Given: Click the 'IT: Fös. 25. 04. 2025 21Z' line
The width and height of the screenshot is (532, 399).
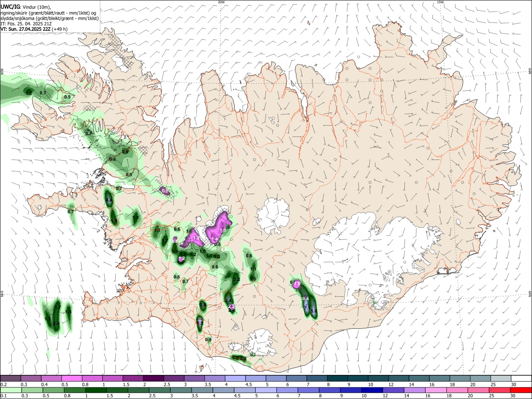Looking at the screenshot, I should click(x=26, y=24).
